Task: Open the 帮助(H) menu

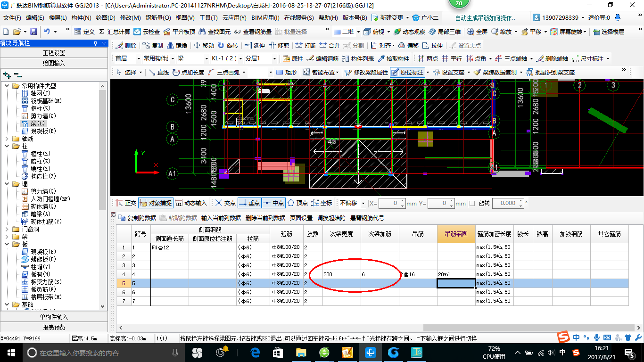Action: pos(328,18)
